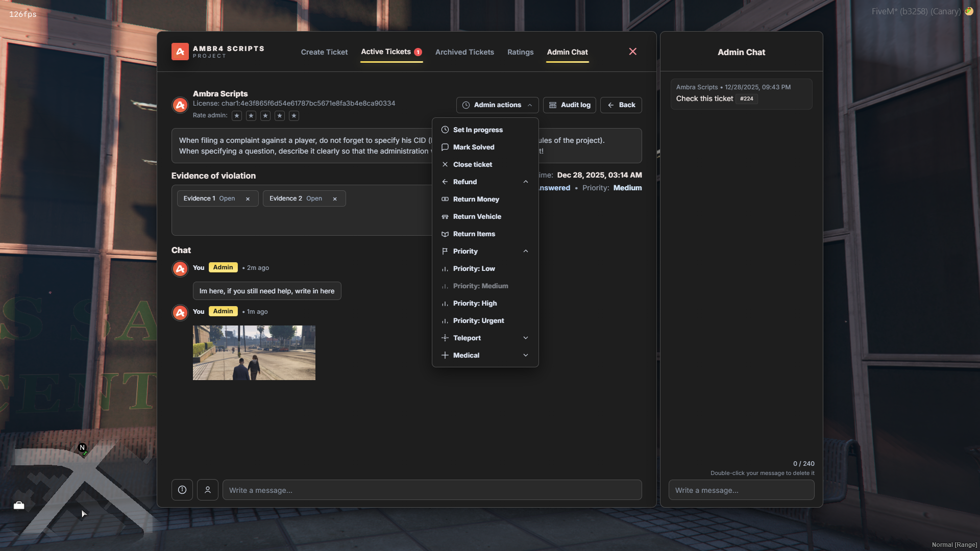Click the Return Vehicle car icon
Screen dimensions: 980x551
coord(444,216)
